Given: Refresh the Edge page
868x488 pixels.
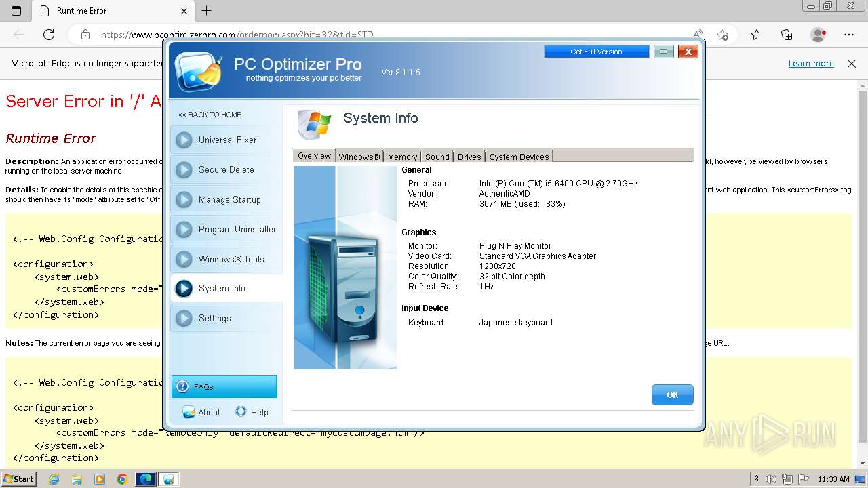Looking at the screenshot, I should (49, 35).
